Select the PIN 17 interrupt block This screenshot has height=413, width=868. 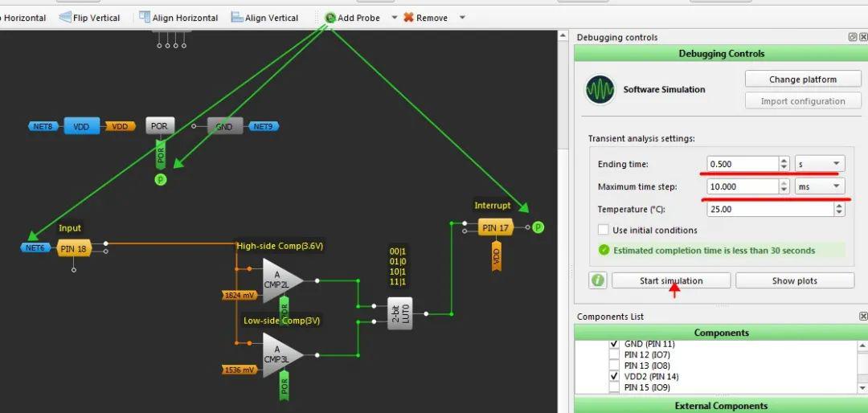pos(495,227)
